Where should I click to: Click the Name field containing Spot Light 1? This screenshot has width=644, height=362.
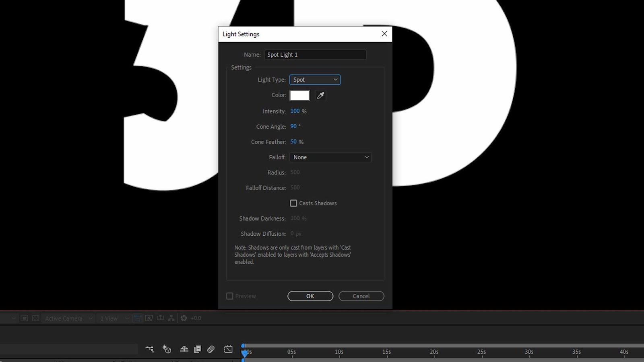click(315, 55)
